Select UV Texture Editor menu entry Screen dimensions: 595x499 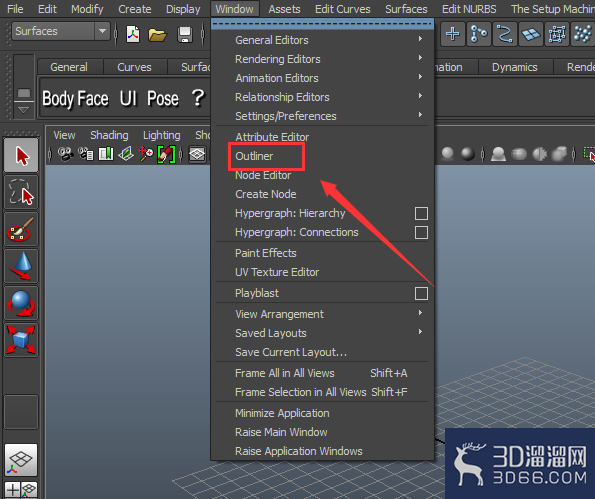point(277,272)
